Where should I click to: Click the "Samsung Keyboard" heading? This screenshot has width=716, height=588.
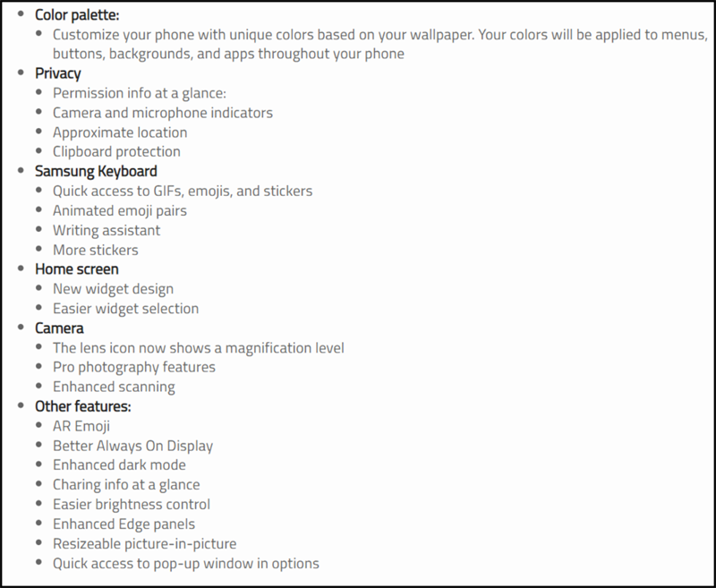pos(96,171)
